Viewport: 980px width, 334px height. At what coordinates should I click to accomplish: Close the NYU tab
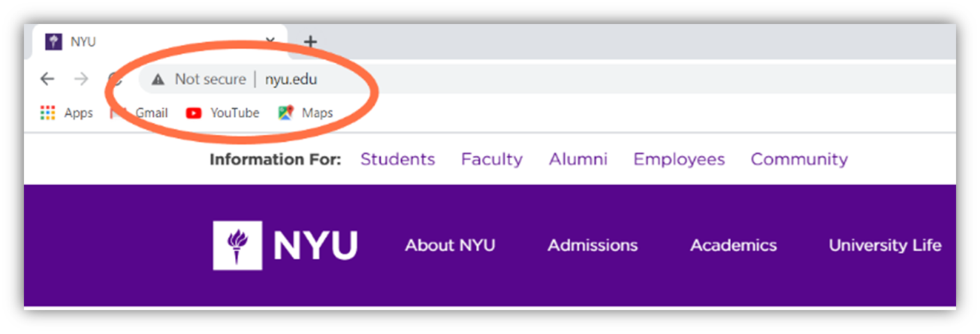[x=270, y=41]
